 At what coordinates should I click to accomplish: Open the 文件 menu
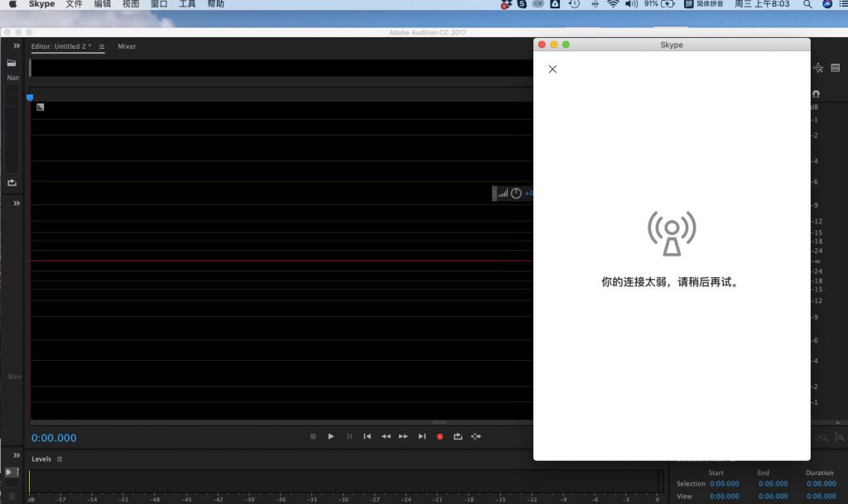(x=74, y=4)
